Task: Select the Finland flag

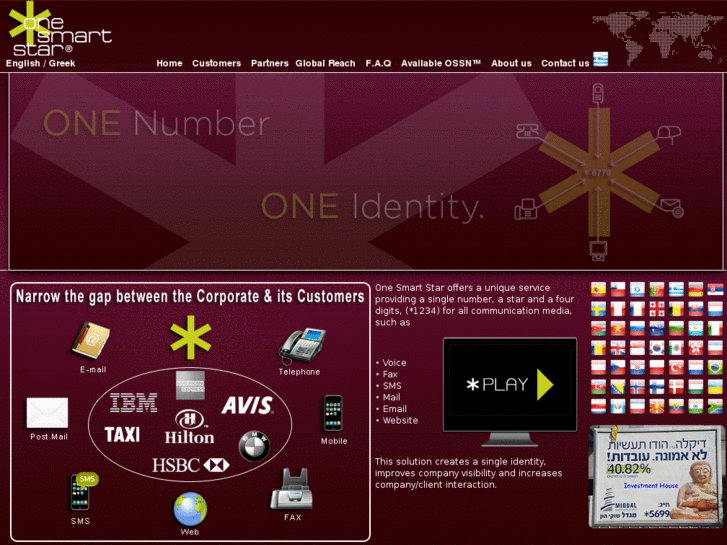Action: 657,387
